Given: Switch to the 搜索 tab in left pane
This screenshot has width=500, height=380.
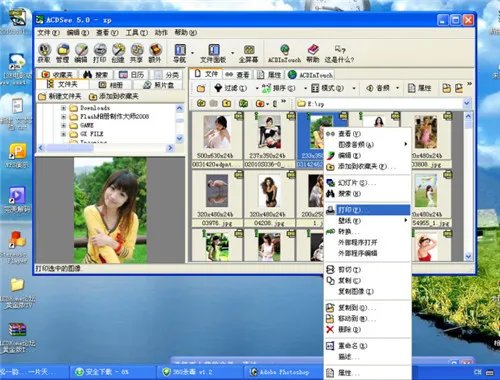Looking at the screenshot, I should click(x=96, y=75).
